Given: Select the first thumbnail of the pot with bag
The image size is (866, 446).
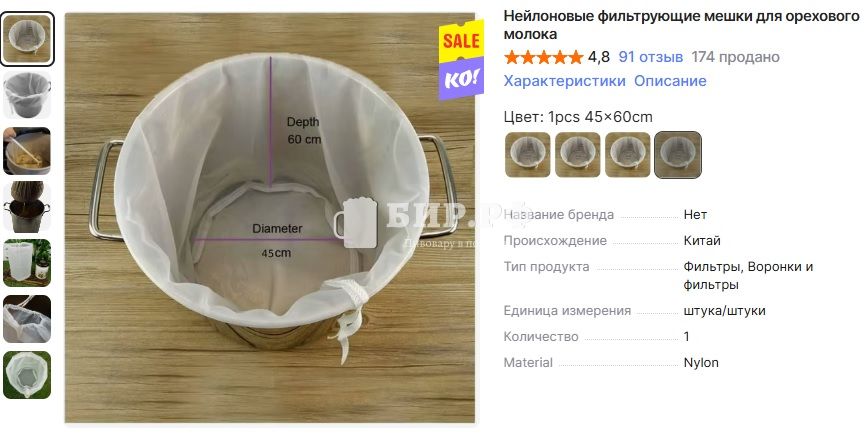Looking at the screenshot, I should point(27,39).
